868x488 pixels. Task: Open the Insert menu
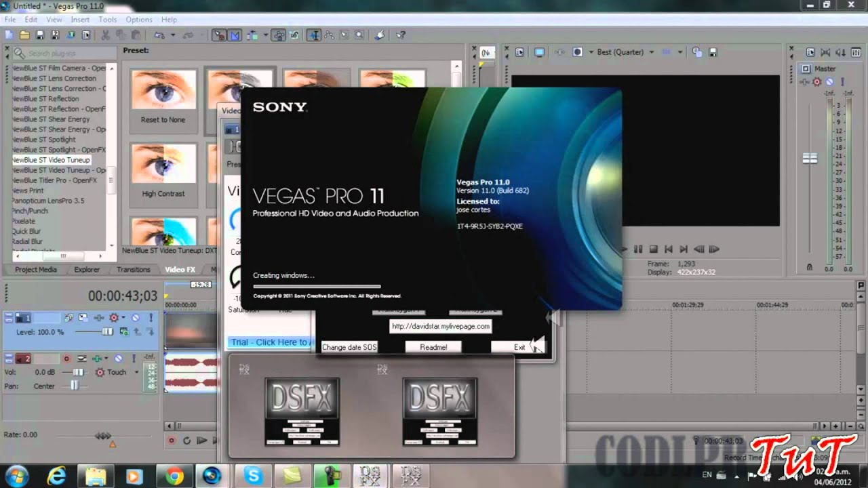(x=80, y=20)
